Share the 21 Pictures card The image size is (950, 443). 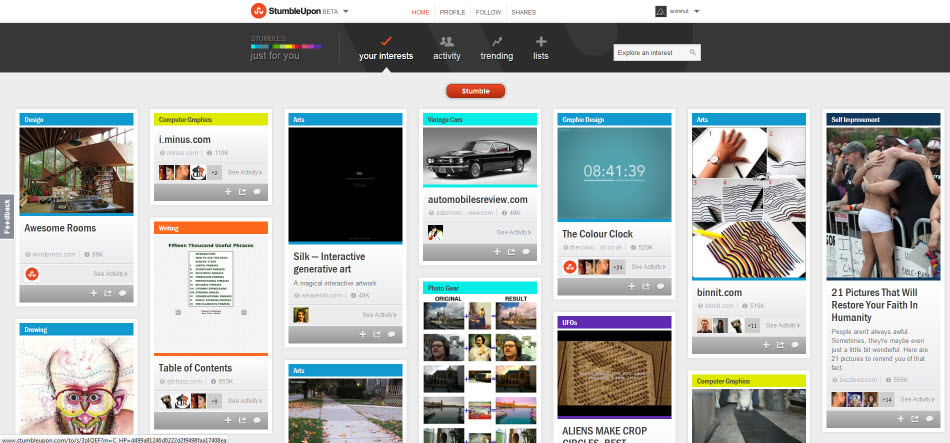(x=915, y=419)
